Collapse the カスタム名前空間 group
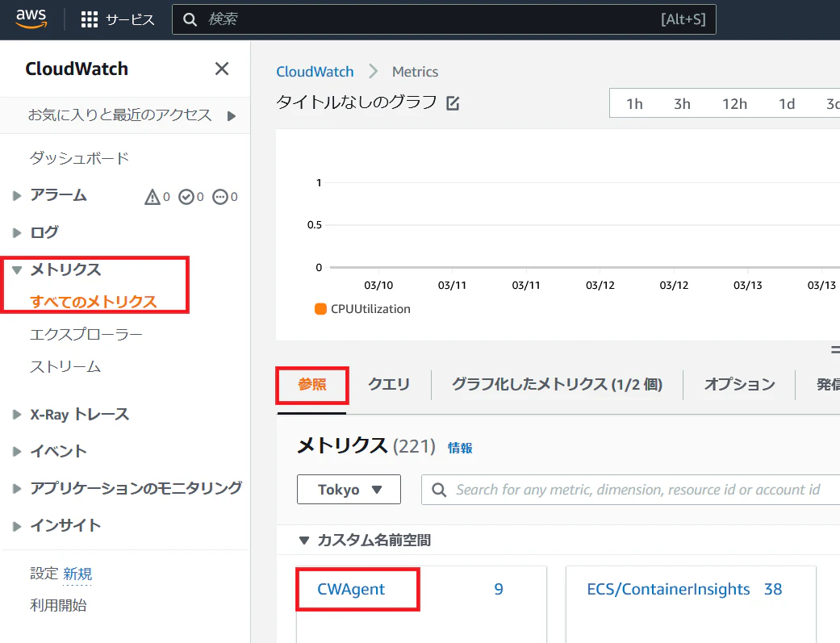Image resolution: width=840 pixels, height=643 pixels. (303, 541)
